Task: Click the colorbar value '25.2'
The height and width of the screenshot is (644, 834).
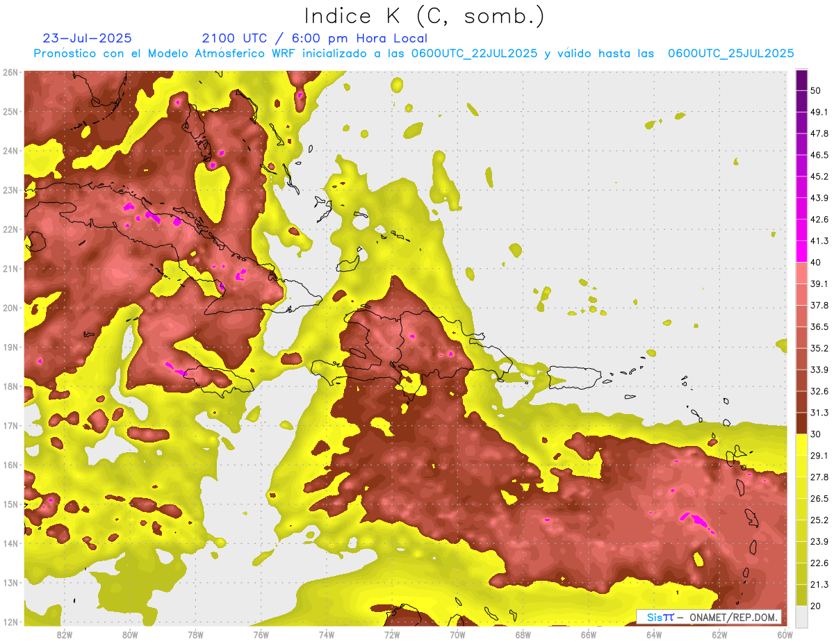Action: [819, 520]
